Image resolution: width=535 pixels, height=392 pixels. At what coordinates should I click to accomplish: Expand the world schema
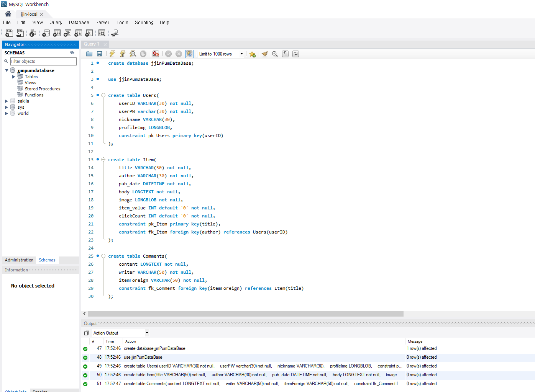tap(7, 113)
